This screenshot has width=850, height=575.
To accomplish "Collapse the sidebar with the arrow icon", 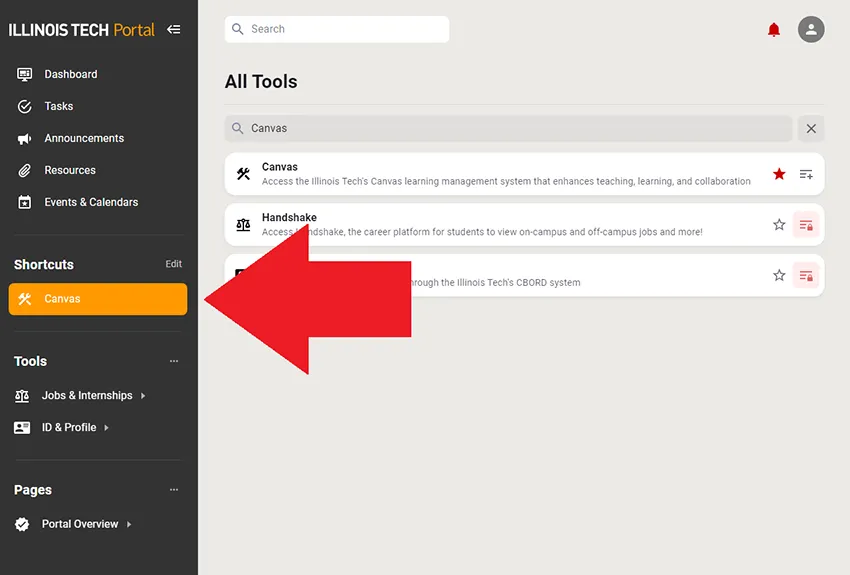I will point(173,29).
